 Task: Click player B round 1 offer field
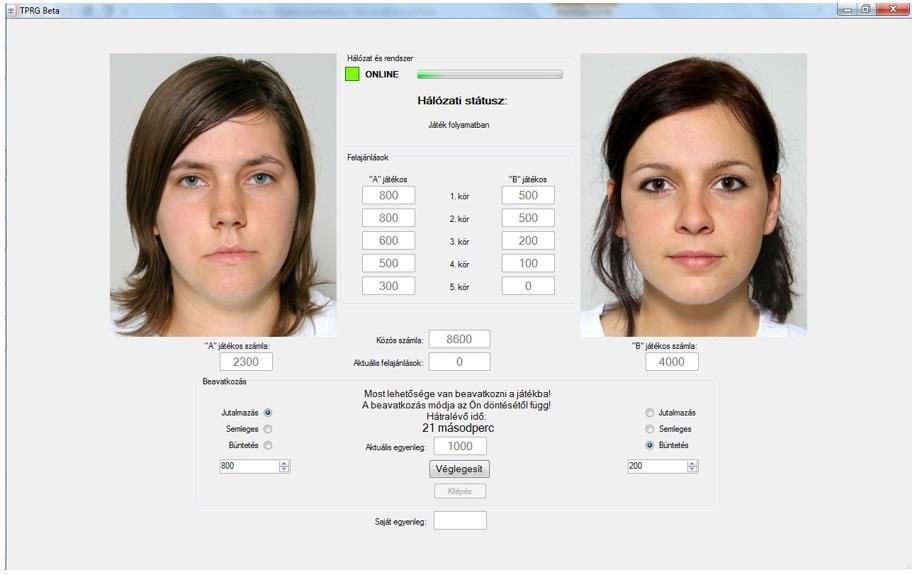point(528,195)
